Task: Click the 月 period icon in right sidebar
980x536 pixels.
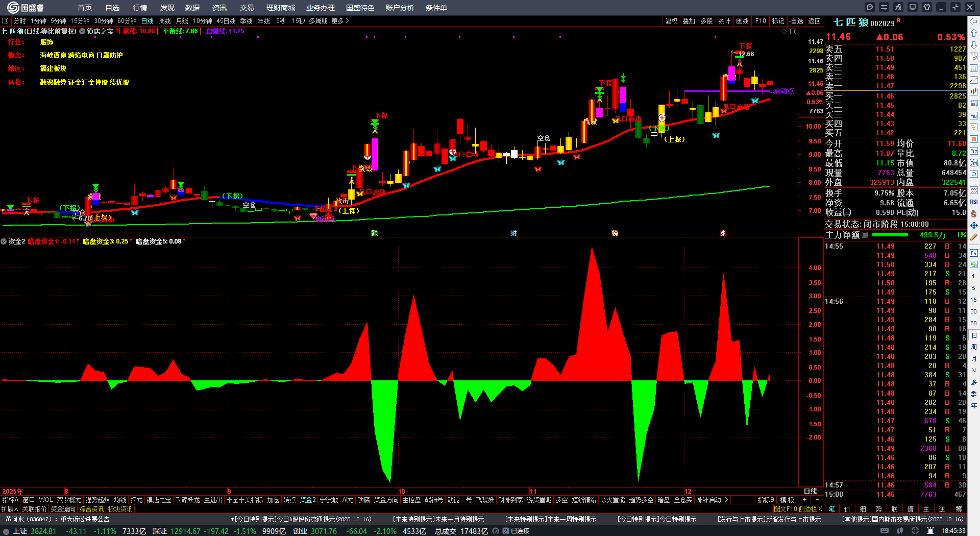Action: pos(974,359)
